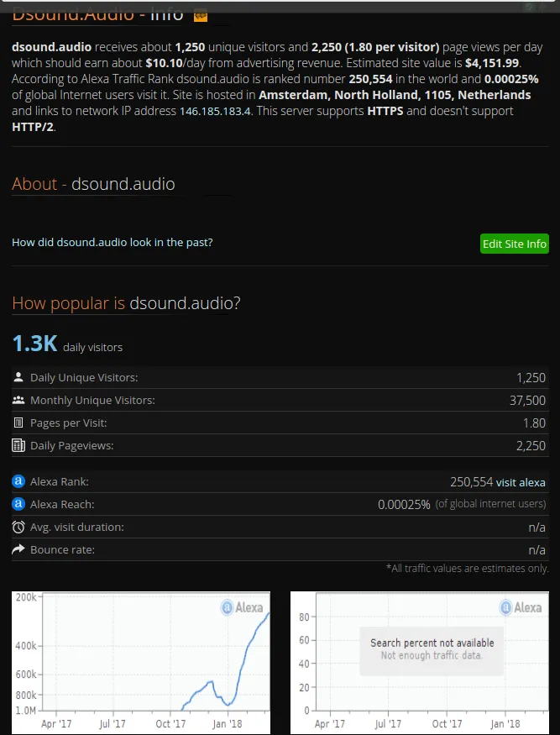Click the Avg. visit duration n/a value
560x735 pixels.
coord(537,528)
